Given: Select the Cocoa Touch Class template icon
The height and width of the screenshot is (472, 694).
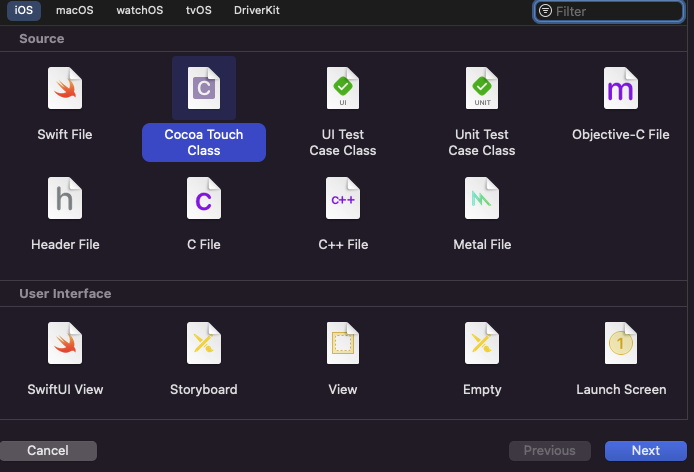Looking at the screenshot, I should tap(204, 88).
